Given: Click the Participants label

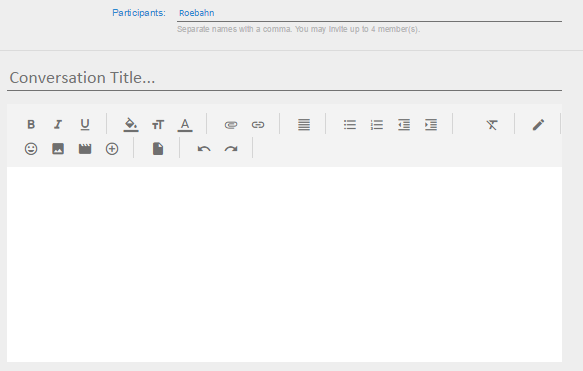Looking at the screenshot, I should [139, 13].
